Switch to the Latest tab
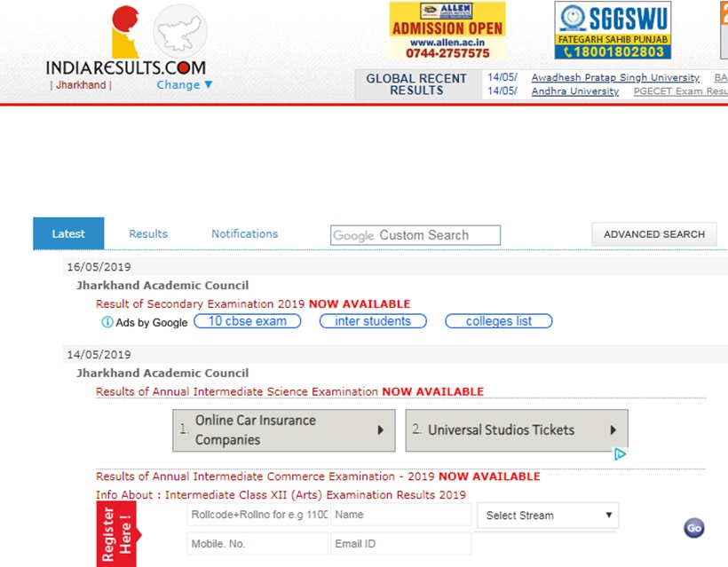The image size is (728, 567). (x=68, y=233)
